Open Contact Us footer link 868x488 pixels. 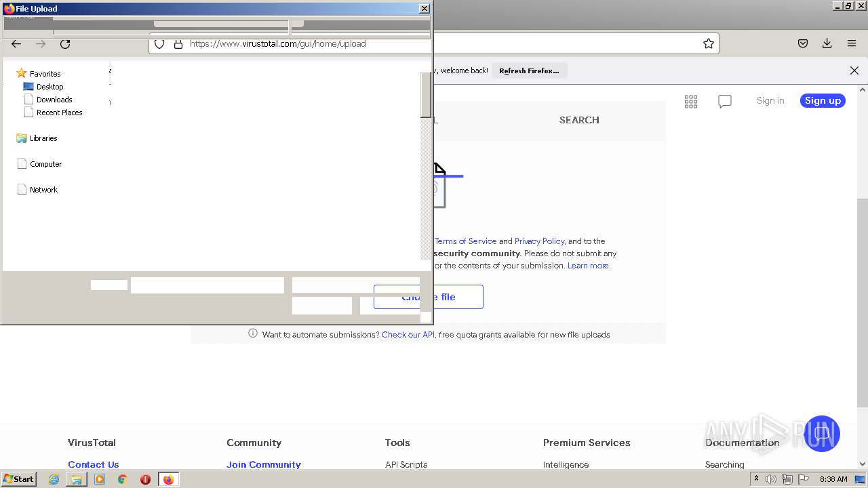click(x=94, y=464)
